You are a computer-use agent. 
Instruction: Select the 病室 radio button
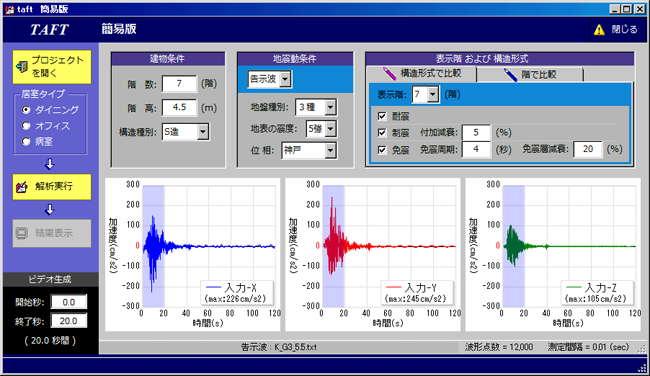[x=27, y=141]
